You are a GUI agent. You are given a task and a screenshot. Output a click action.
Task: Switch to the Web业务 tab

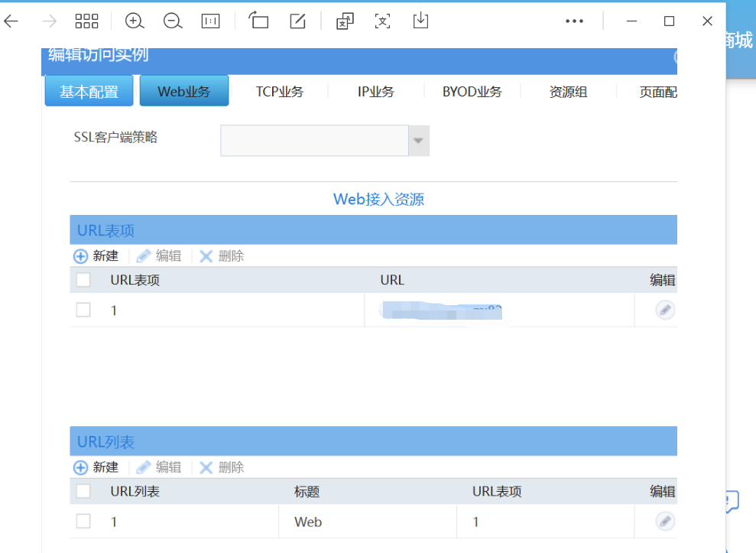coord(184,91)
